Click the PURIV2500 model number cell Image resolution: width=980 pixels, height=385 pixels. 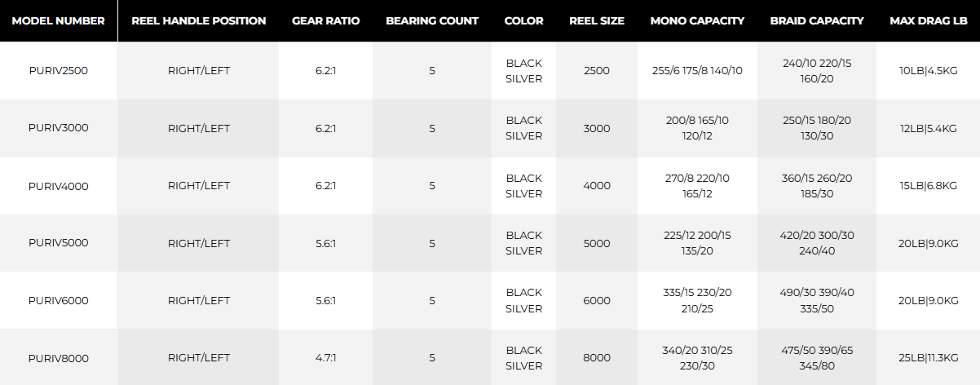pos(58,71)
